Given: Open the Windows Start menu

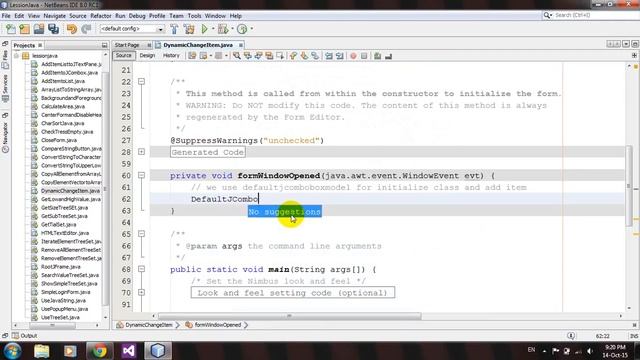Looking at the screenshot, I should pyautogui.click(x=13, y=351).
